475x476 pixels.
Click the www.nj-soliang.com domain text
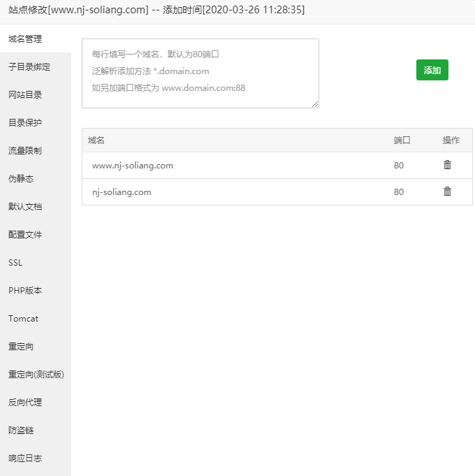point(133,166)
